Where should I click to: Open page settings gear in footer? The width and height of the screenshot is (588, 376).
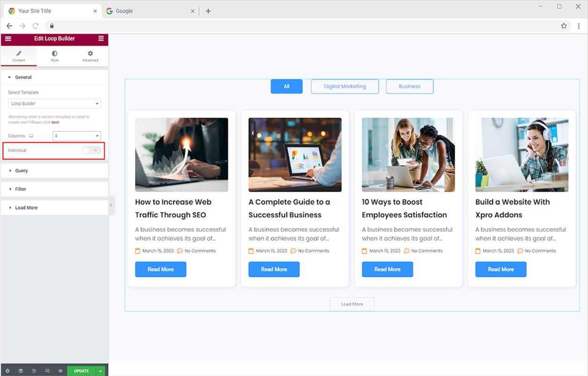click(7, 371)
